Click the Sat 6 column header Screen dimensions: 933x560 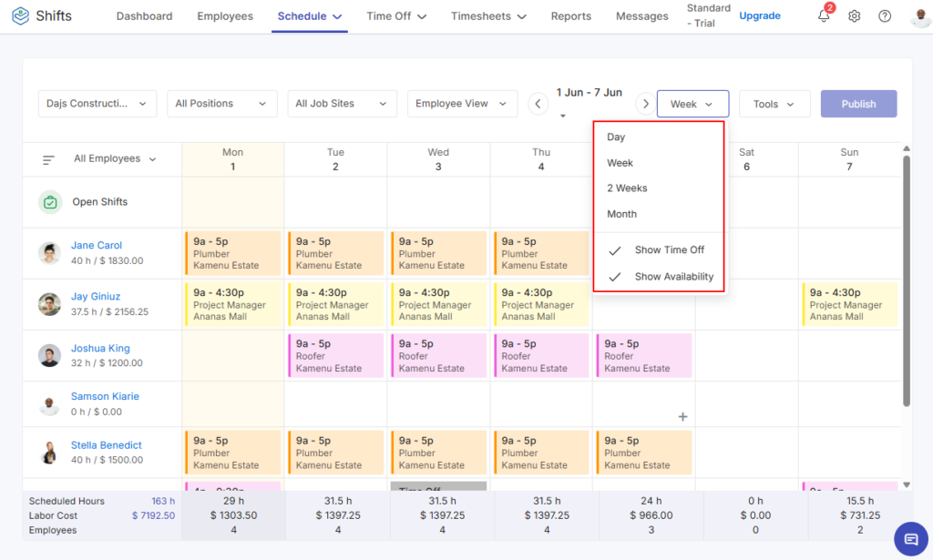click(747, 159)
